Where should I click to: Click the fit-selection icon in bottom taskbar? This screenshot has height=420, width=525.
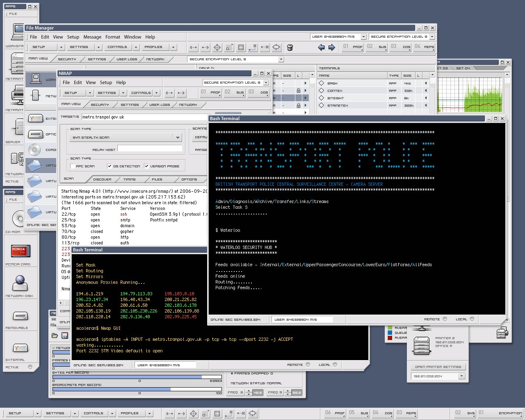(253, 413)
